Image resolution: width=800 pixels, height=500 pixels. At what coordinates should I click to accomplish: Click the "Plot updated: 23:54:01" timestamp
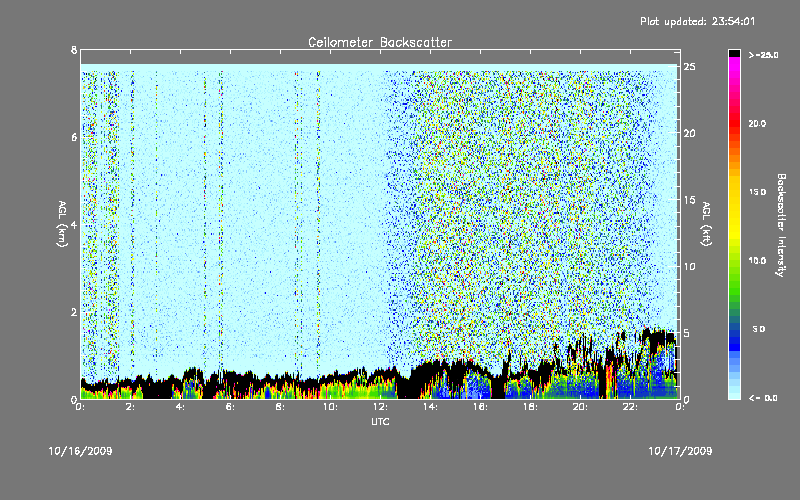click(x=697, y=21)
